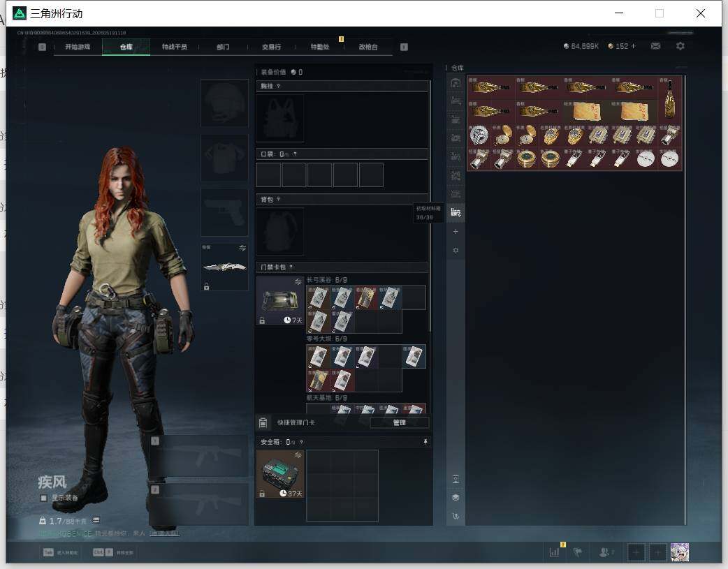The width and height of the screenshot is (728, 569).
Task: Open the statistics chart icon in bottom bar
Action: [554, 552]
